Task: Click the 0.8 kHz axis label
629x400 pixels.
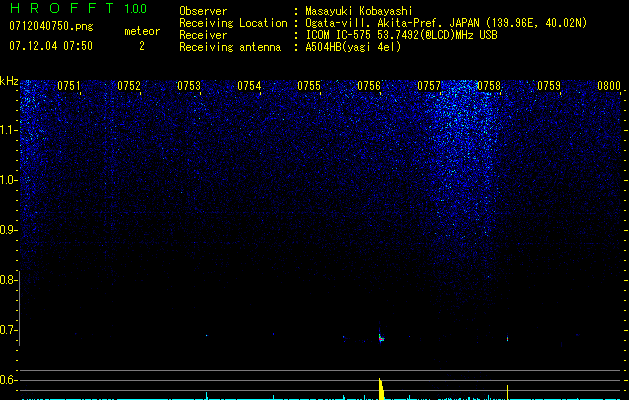Action: 8,280
